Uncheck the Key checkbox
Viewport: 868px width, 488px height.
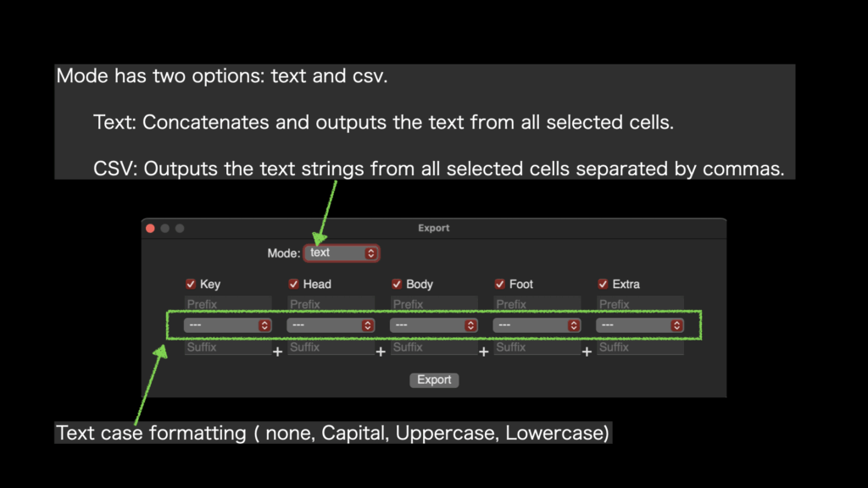(x=191, y=285)
